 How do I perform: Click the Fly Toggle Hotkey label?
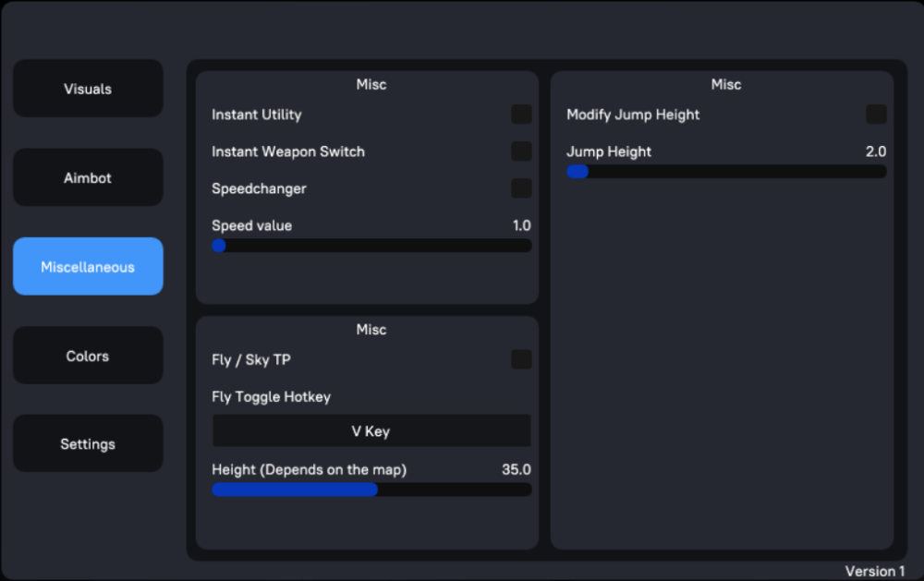tap(271, 396)
